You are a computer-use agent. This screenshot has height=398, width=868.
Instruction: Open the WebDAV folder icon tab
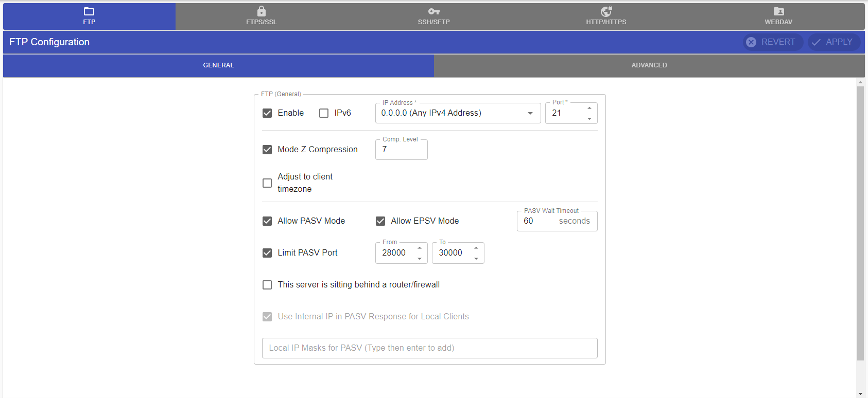778,16
